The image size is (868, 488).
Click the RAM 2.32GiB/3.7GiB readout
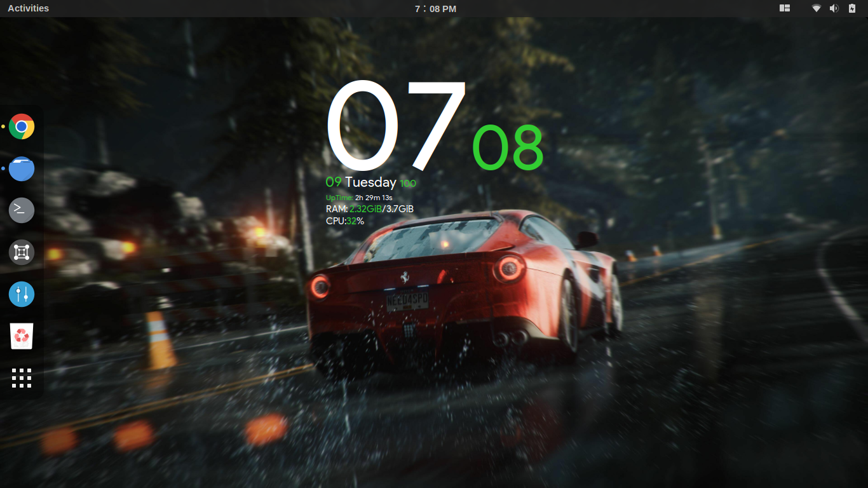click(370, 209)
